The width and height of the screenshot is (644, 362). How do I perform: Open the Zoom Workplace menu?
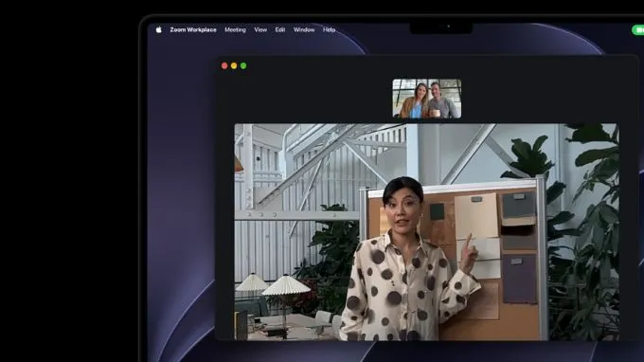[x=193, y=29]
